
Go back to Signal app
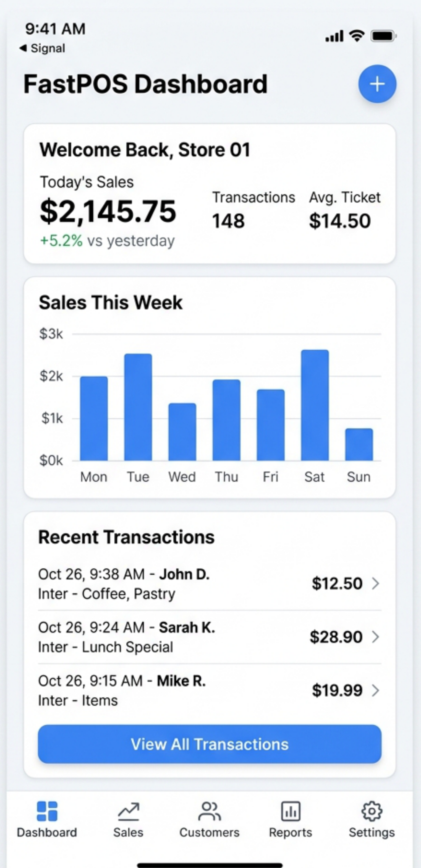pos(43,48)
